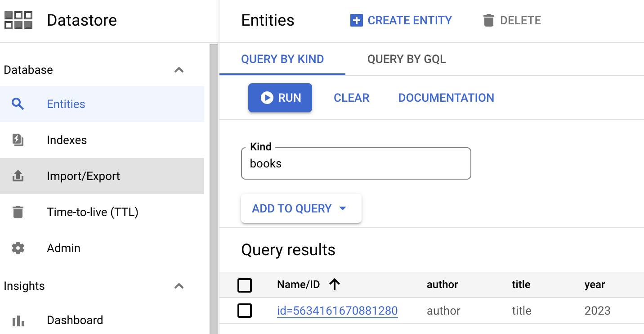Click the Kind input field
Image resolution: width=644 pixels, height=334 pixels.
click(x=355, y=164)
